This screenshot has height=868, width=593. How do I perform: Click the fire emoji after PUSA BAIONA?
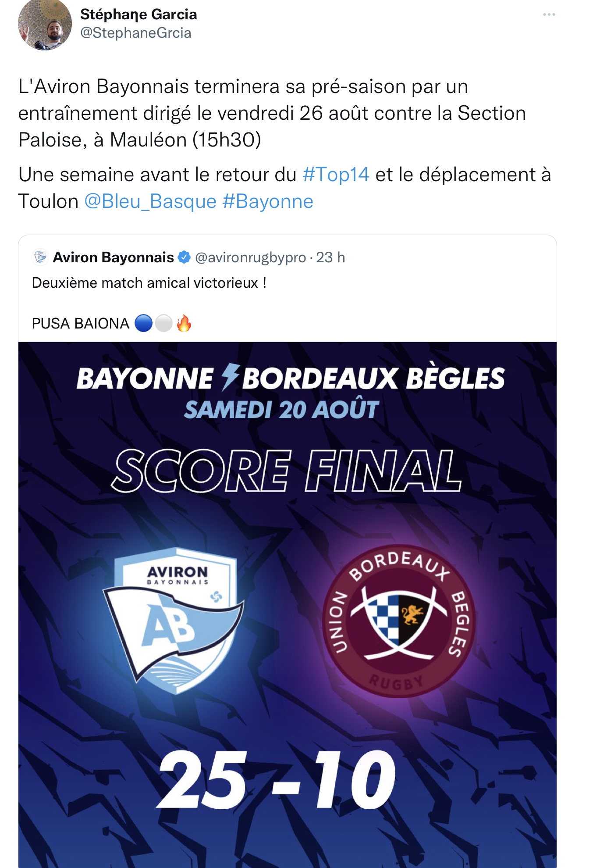184,324
